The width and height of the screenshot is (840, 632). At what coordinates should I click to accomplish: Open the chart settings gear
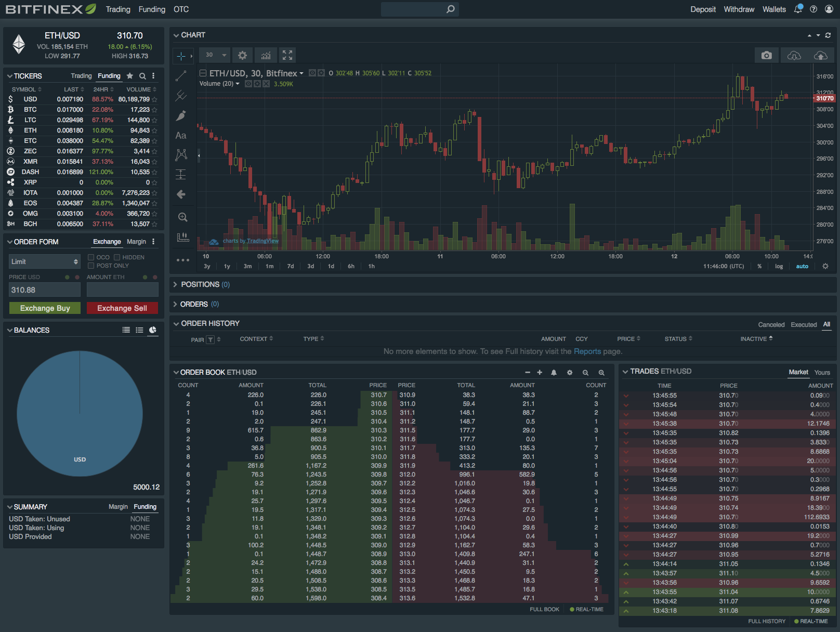(242, 55)
